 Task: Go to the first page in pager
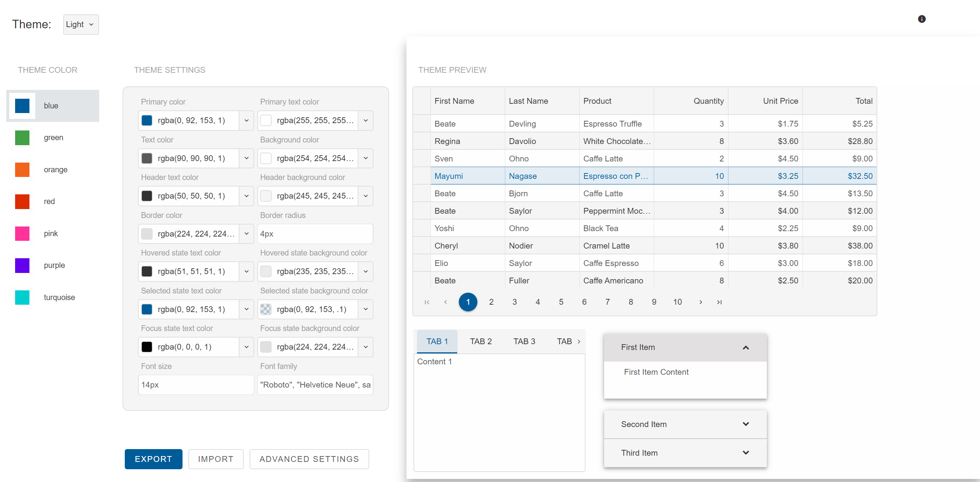pyautogui.click(x=427, y=302)
